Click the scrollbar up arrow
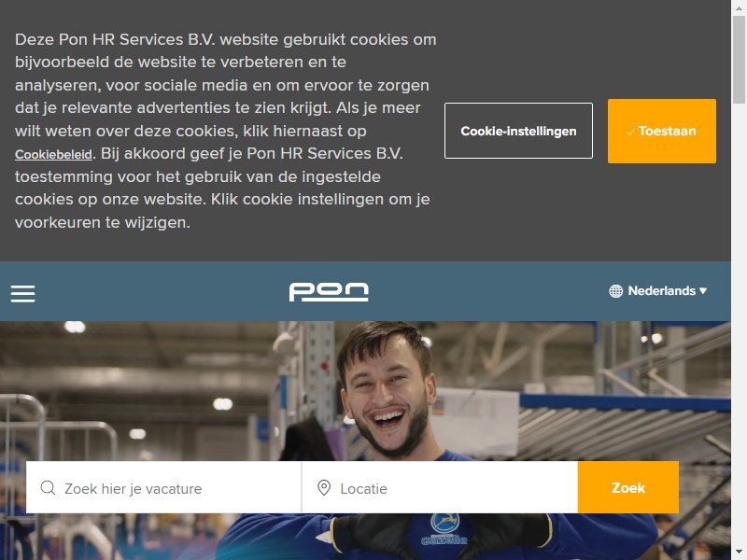 click(x=739, y=7)
